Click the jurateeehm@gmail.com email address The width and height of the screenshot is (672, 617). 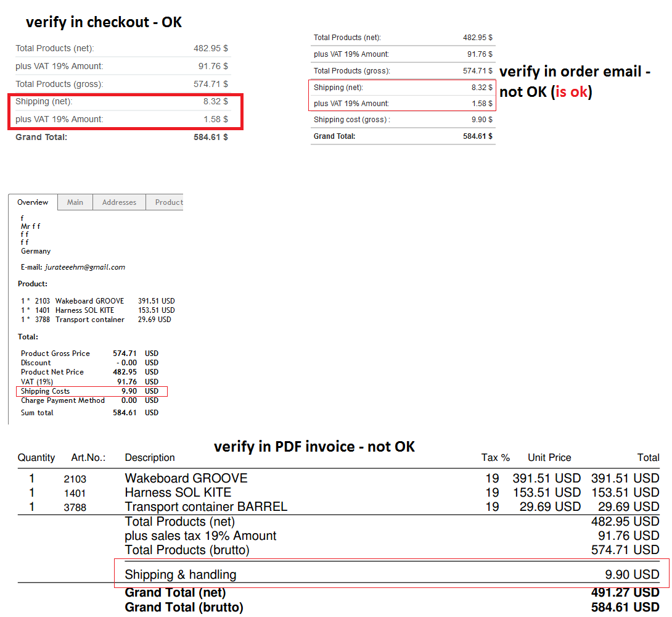(x=85, y=267)
